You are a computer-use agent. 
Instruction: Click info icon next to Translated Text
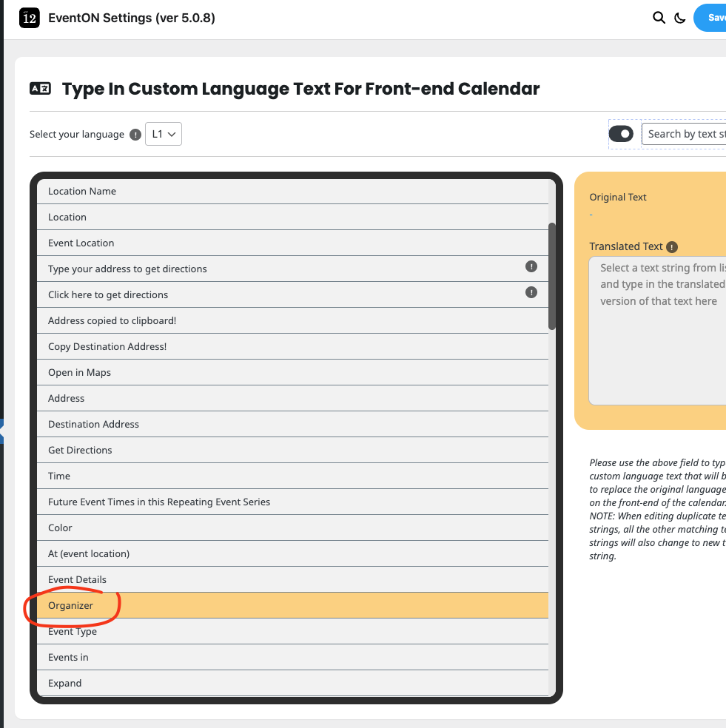pos(672,247)
